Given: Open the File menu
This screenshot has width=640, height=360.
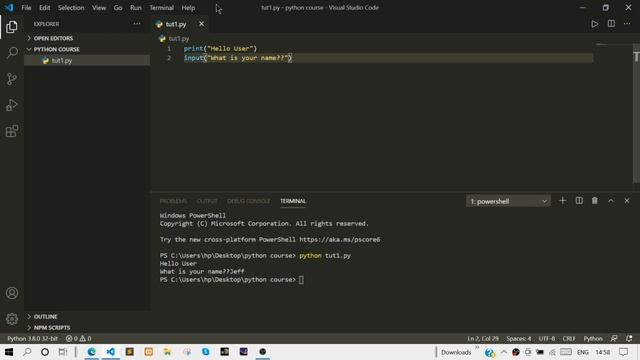Looking at the screenshot, I should 26,7.
